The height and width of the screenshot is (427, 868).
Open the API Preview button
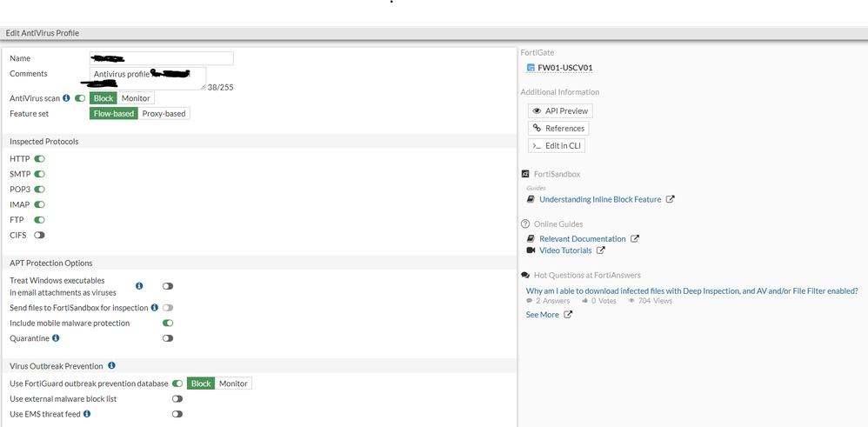pyautogui.click(x=560, y=110)
